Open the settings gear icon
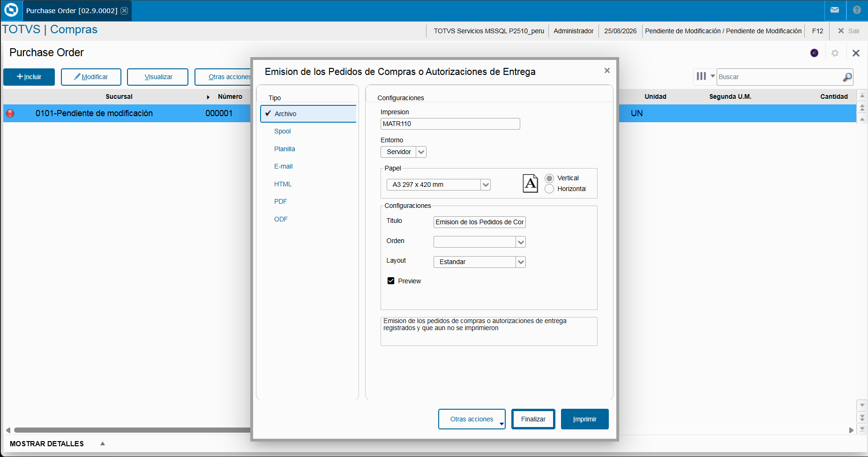Image resolution: width=868 pixels, height=457 pixels. click(835, 53)
